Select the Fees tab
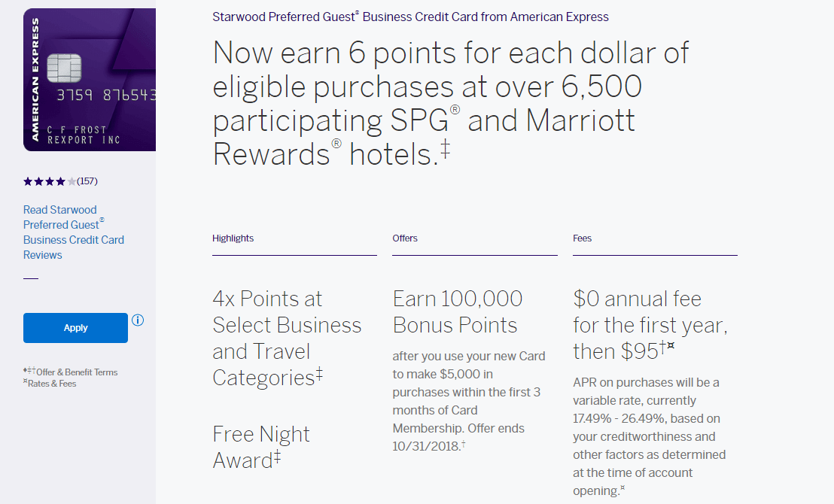Image resolution: width=834 pixels, height=504 pixels. [582, 238]
